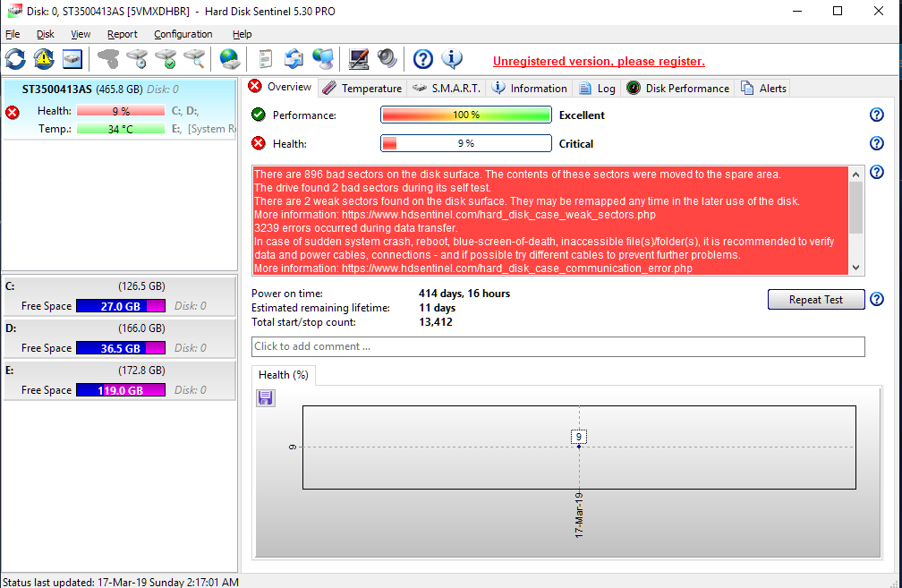Click the red X icon beside Health label

(x=259, y=143)
